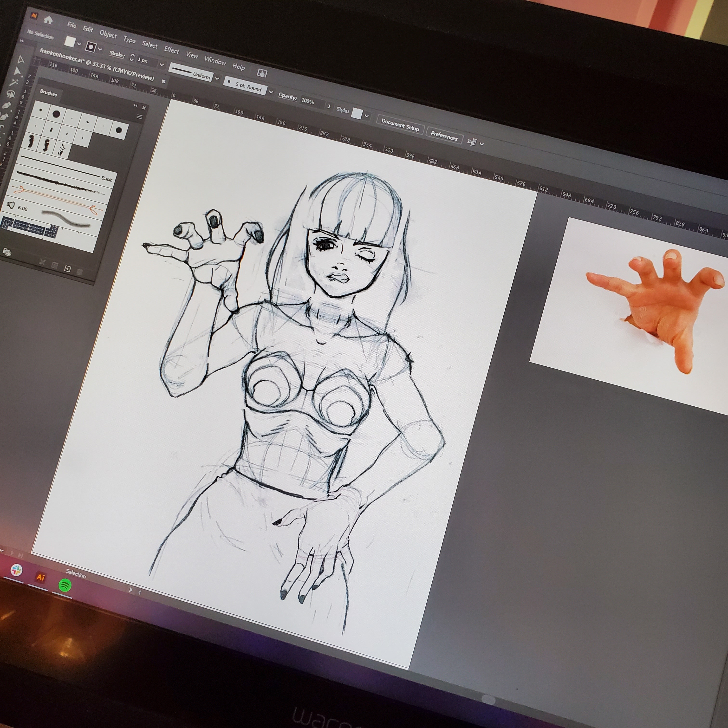The image size is (728, 728).
Task: Open the Stroke color dropdown arrow
Action: click(100, 49)
